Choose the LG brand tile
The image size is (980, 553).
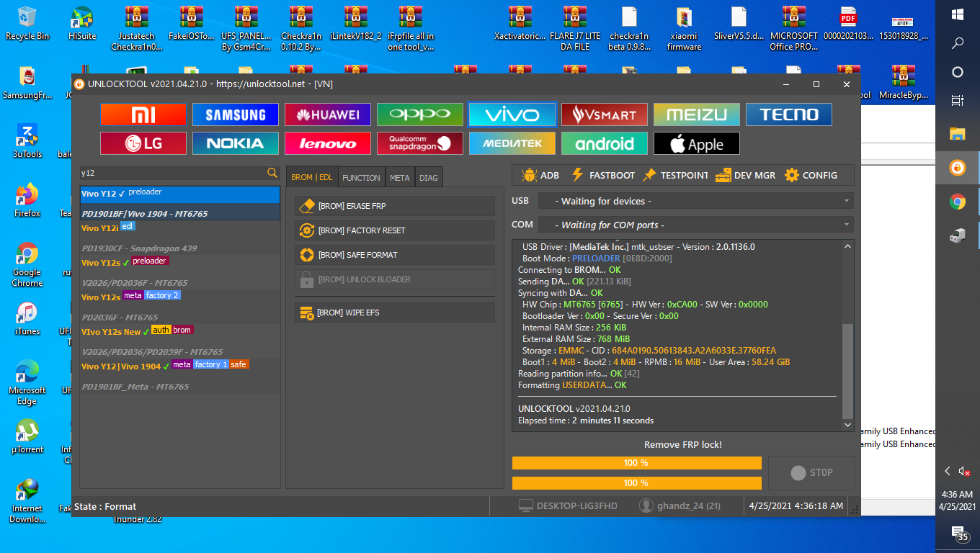[143, 143]
